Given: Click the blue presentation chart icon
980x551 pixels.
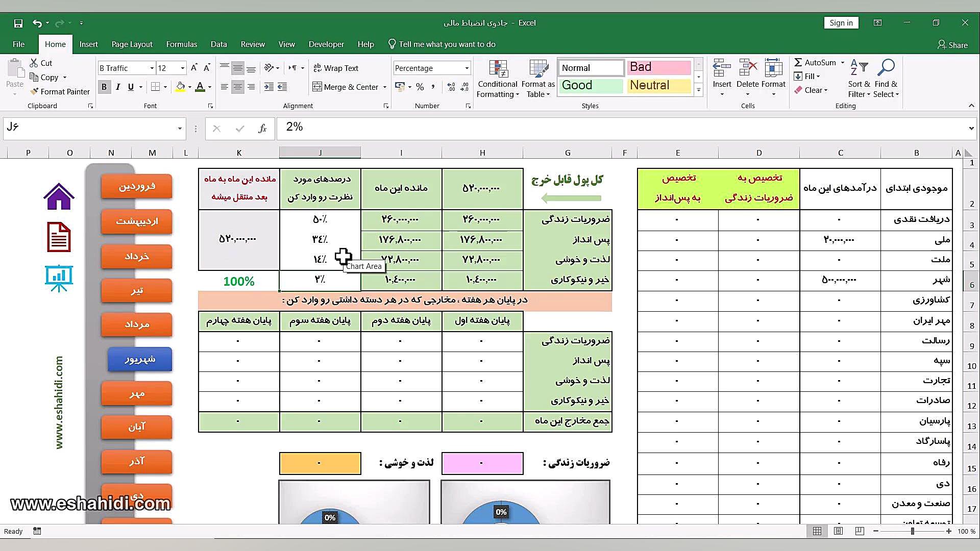Looking at the screenshot, I should 59,279.
